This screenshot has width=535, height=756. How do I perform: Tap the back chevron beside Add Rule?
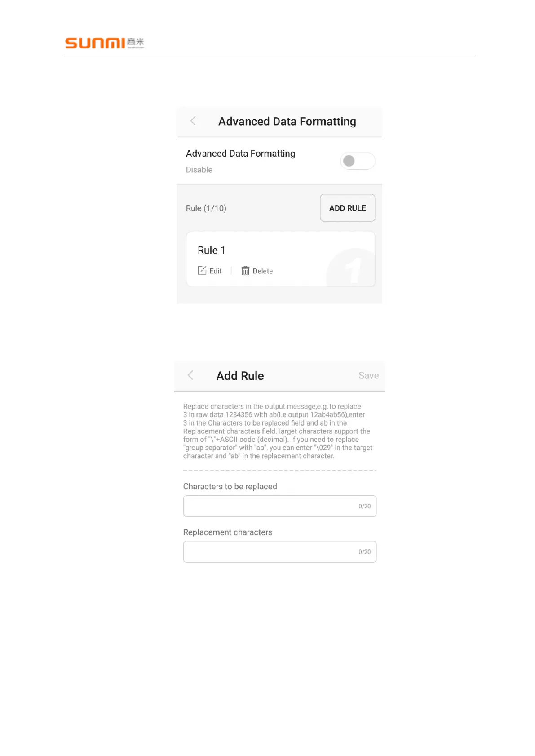click(x=190, y=375)
